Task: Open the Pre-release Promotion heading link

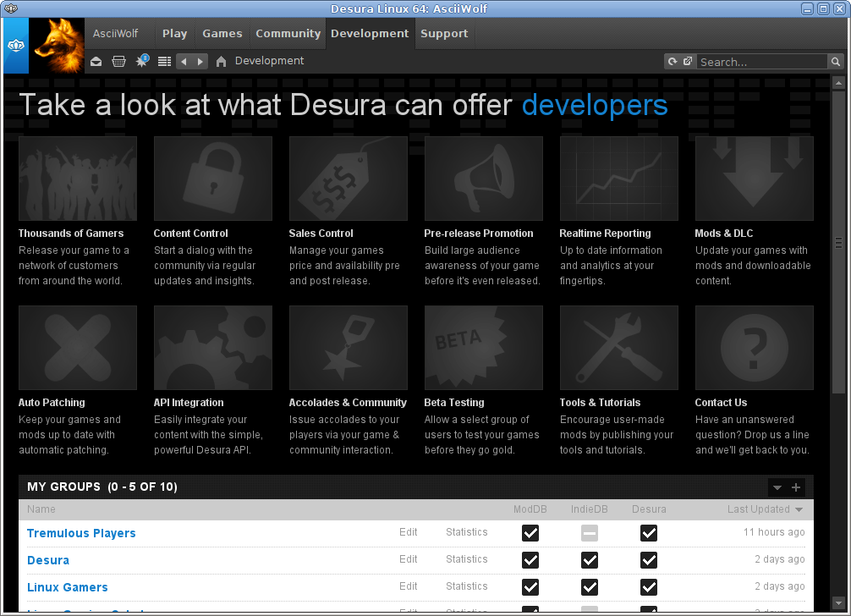Action: click(479, 234)
